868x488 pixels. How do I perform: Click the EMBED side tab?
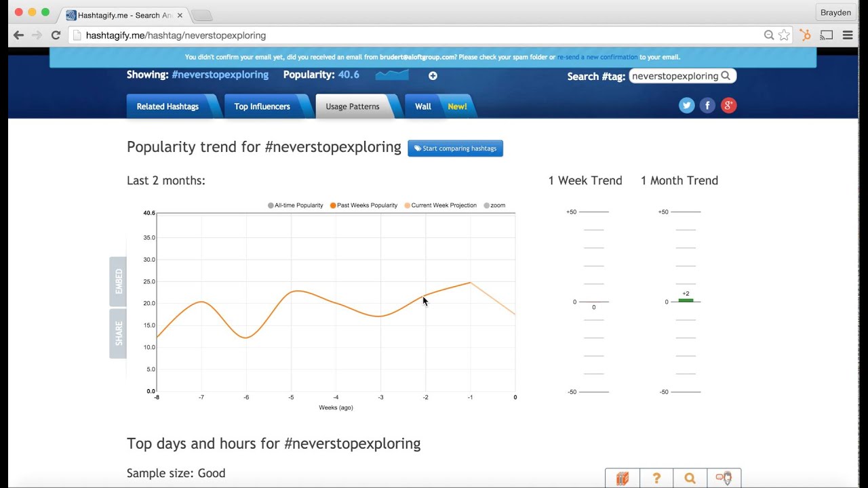(x=119, y=281)
